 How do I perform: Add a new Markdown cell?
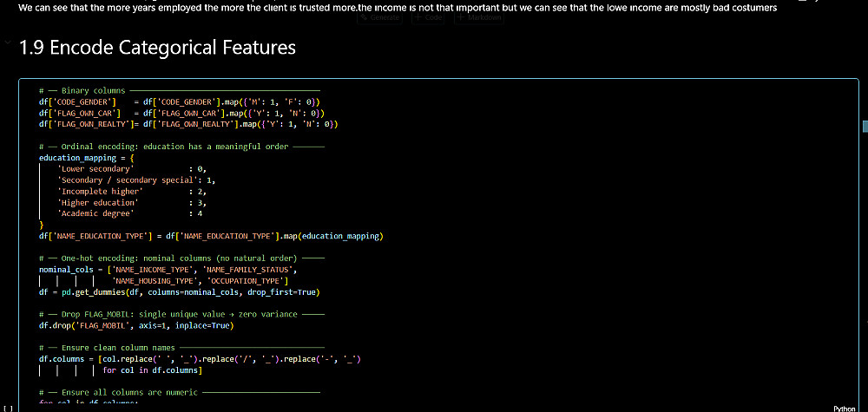pos(479,17)
